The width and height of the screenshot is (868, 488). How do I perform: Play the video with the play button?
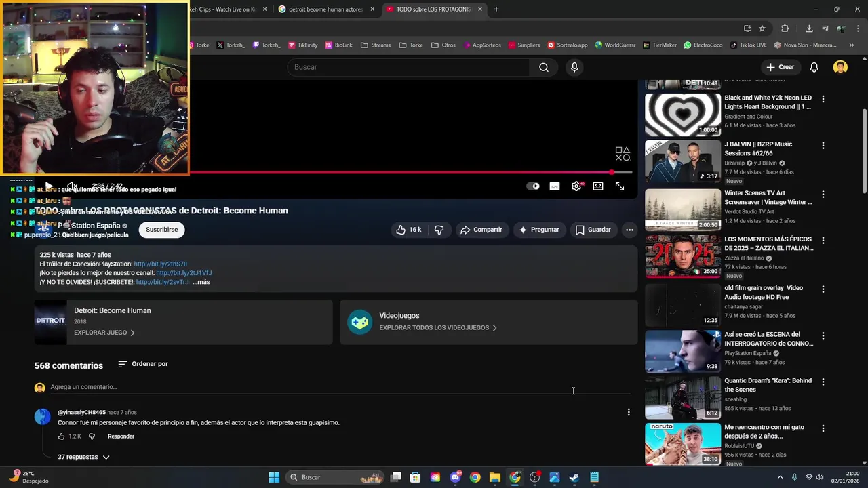point(49,186)
